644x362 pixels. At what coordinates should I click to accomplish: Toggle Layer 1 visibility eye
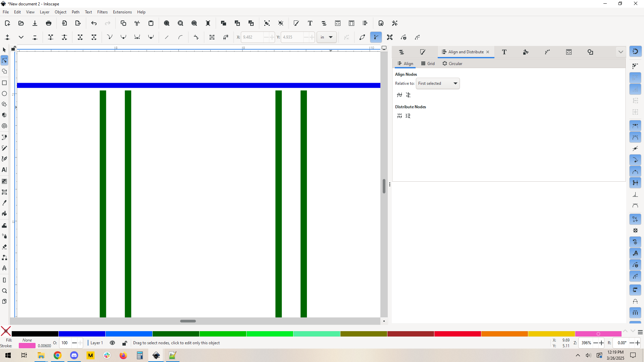click(x=112, y=343)
